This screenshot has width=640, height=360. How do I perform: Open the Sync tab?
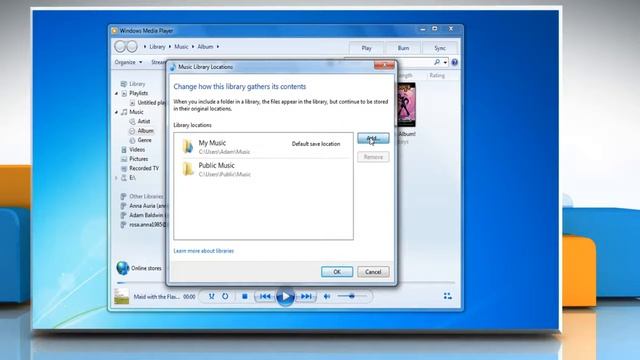tap(440, 48)
